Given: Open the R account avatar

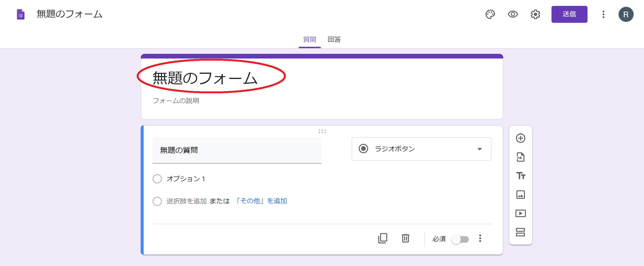Looking at the screenshot, I should coord(626,14).
